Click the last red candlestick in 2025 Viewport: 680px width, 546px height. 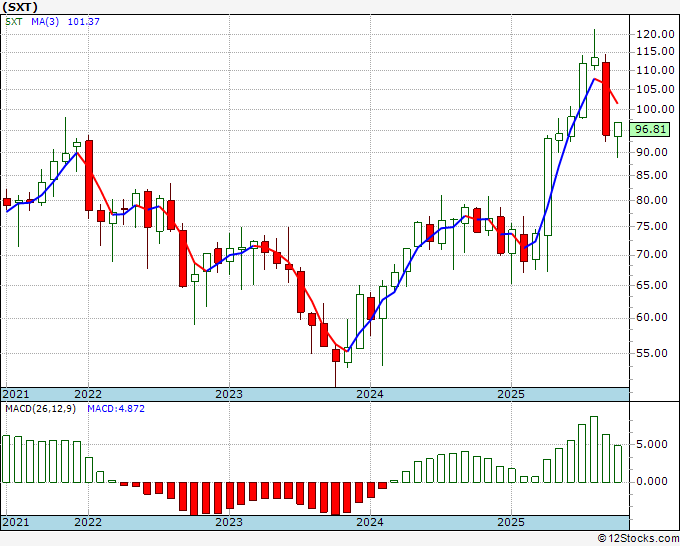[606, 99]
